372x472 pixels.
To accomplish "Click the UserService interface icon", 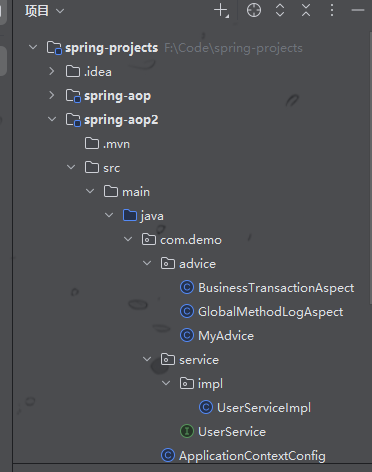I will point(187,431).
